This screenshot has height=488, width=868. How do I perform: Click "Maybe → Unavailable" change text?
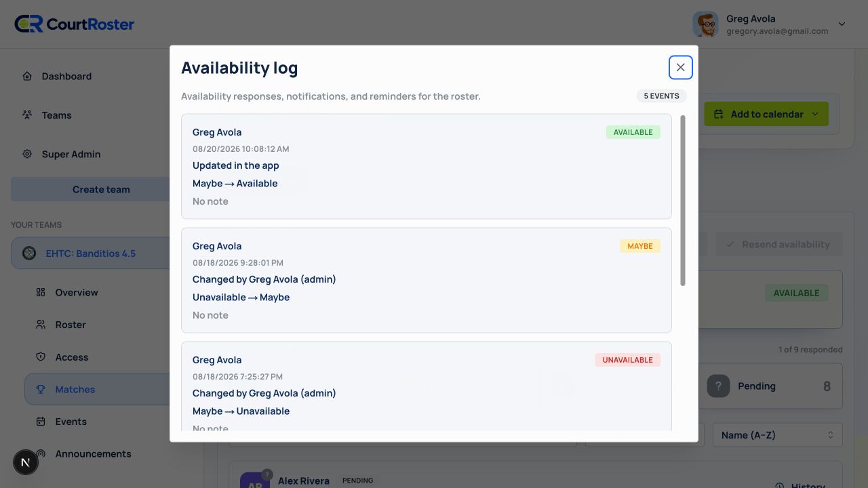[x=241, y=411]
